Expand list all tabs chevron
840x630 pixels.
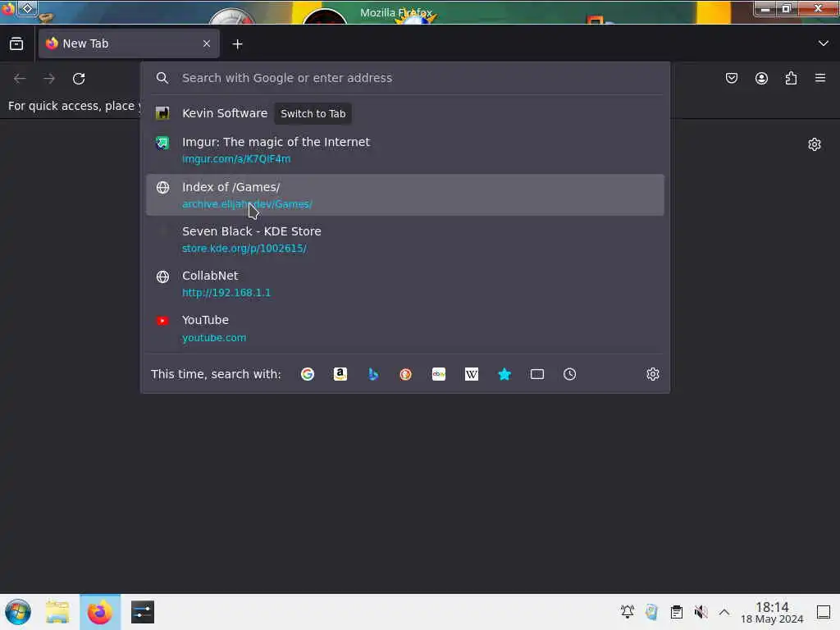click(824, 43)
